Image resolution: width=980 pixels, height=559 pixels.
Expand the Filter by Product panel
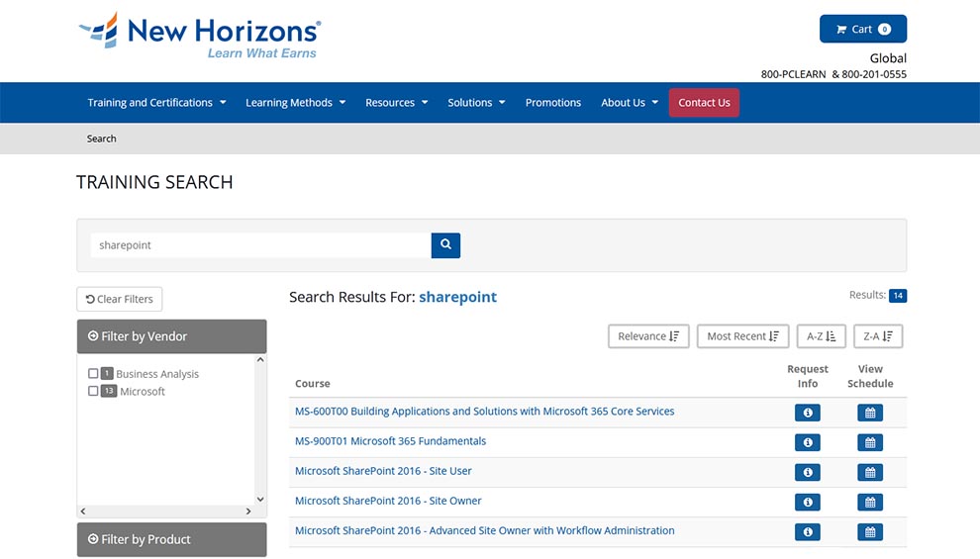(x=172, y=539)
